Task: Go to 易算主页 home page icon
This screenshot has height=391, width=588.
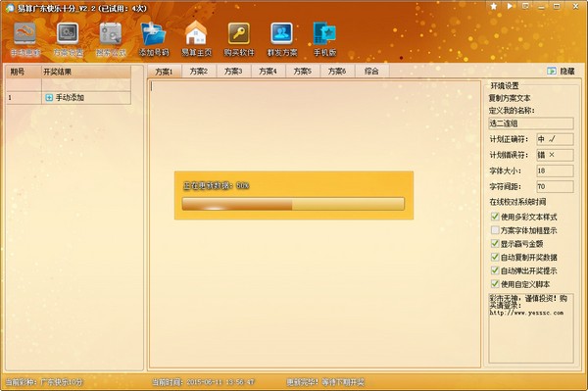Action: (x=196, y=33)
